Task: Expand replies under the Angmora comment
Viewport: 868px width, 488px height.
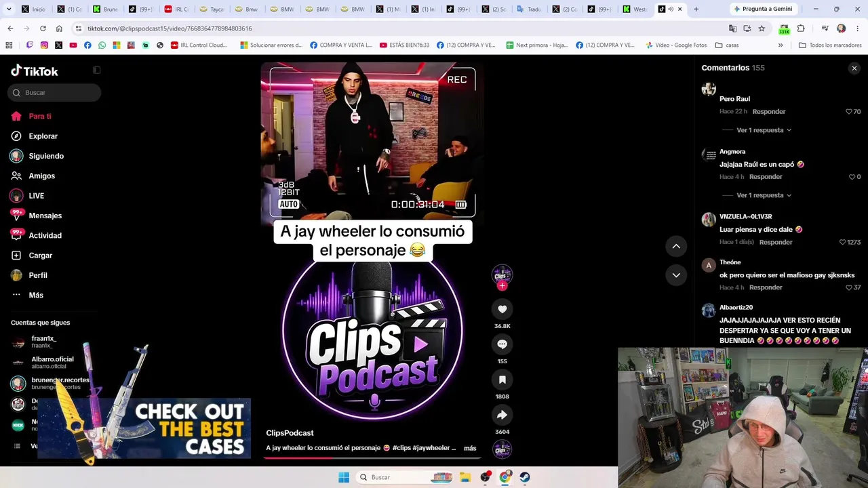Action: (764, 195)
